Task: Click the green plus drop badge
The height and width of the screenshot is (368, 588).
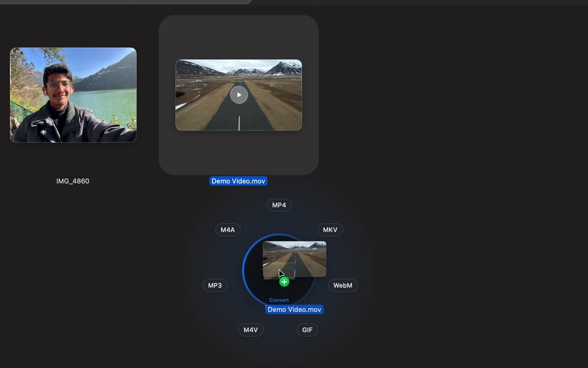Action: (x=284, y=282)
